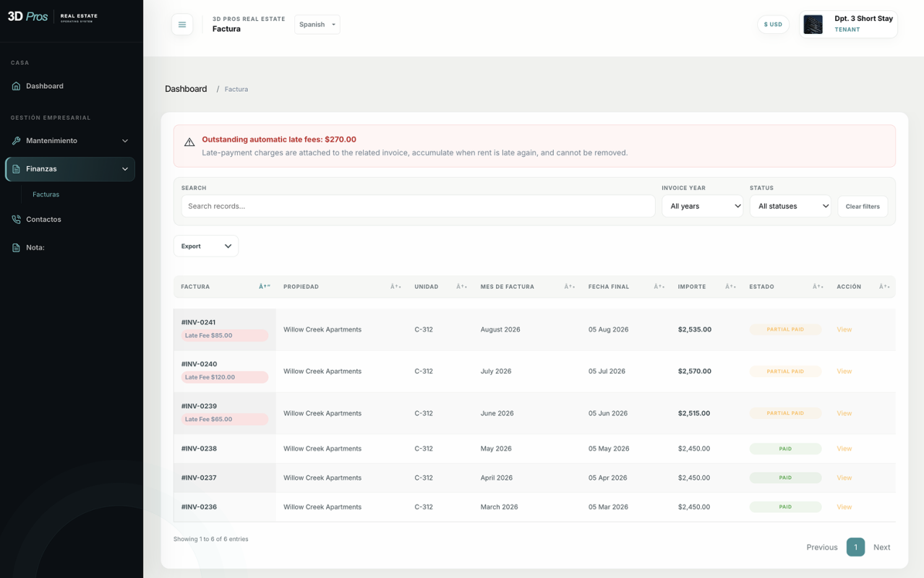Screen dimensions: 924x578
Task: Go to pagination page 1
Action: (855, 547)
